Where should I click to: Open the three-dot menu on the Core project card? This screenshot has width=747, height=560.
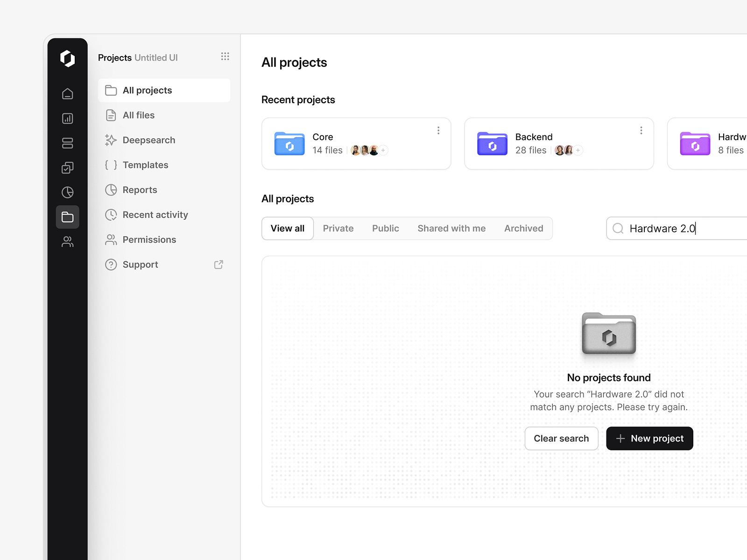point(438,131)
